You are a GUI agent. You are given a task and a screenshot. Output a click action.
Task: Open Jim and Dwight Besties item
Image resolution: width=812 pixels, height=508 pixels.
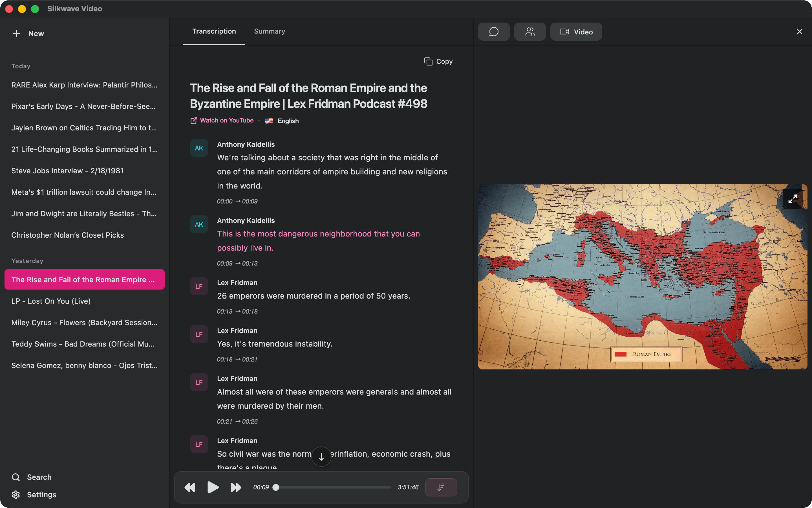tap(84, 214)
